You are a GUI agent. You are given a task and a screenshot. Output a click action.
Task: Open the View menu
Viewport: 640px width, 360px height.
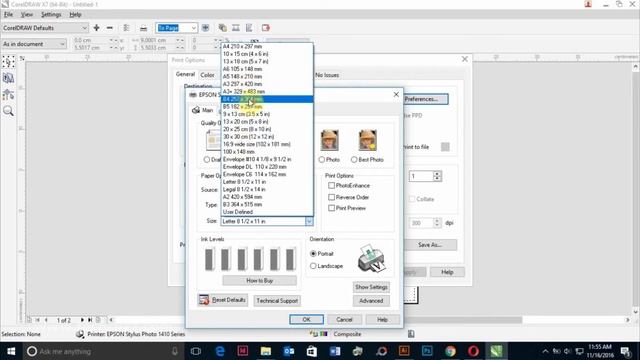click(x=27, y=14)
